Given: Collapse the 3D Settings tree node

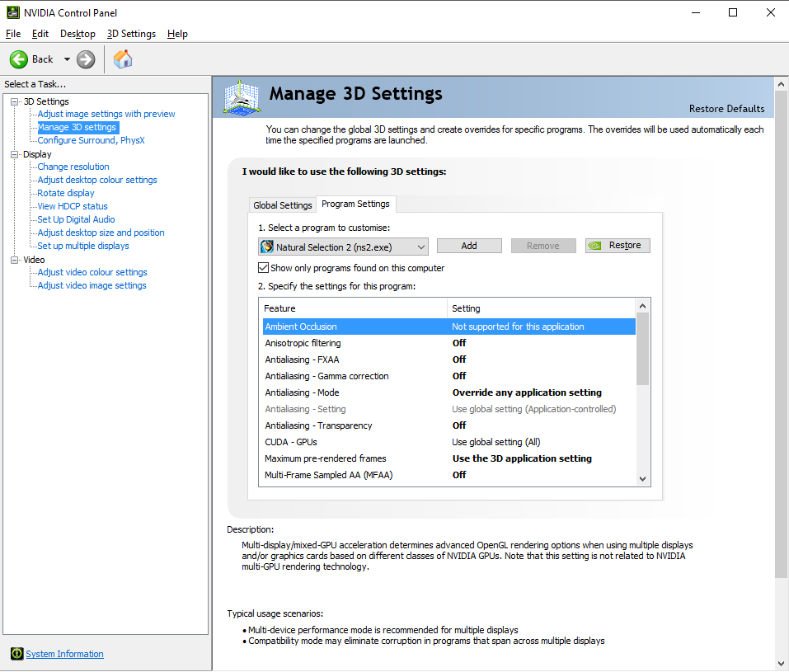Looking at the screenshot, I should pyautogui.click(x=14, y=101).
